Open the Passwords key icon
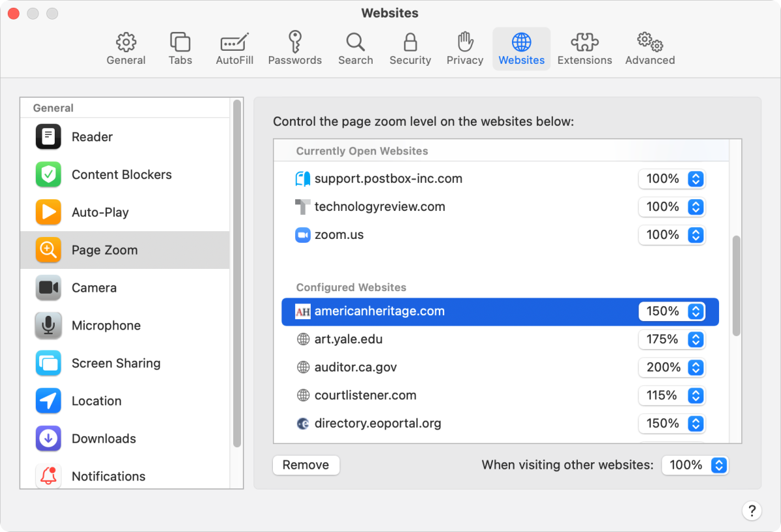781x532 pixels. tap(295, 42)
